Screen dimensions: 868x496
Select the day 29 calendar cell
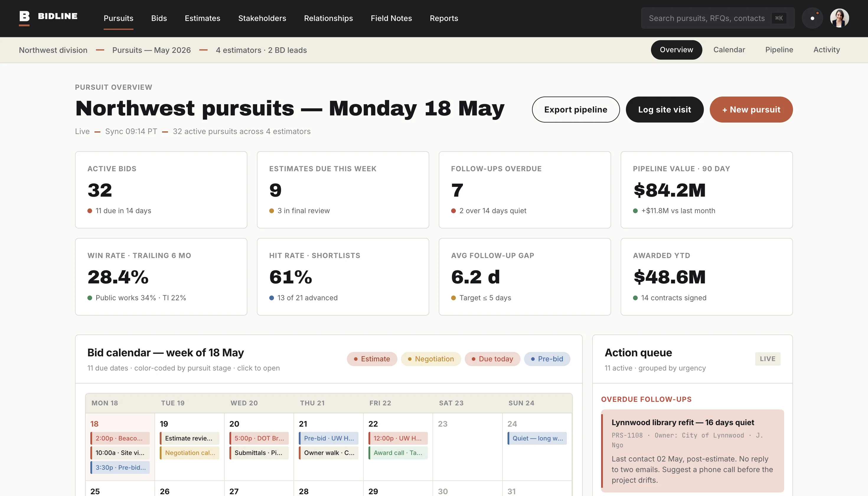(x=398, y=489)
